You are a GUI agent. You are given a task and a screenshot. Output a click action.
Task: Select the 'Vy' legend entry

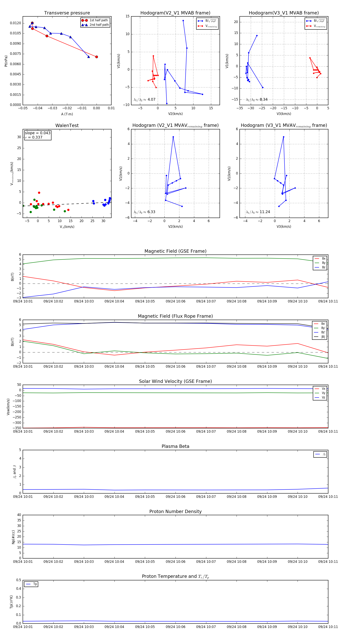(320, 393)
